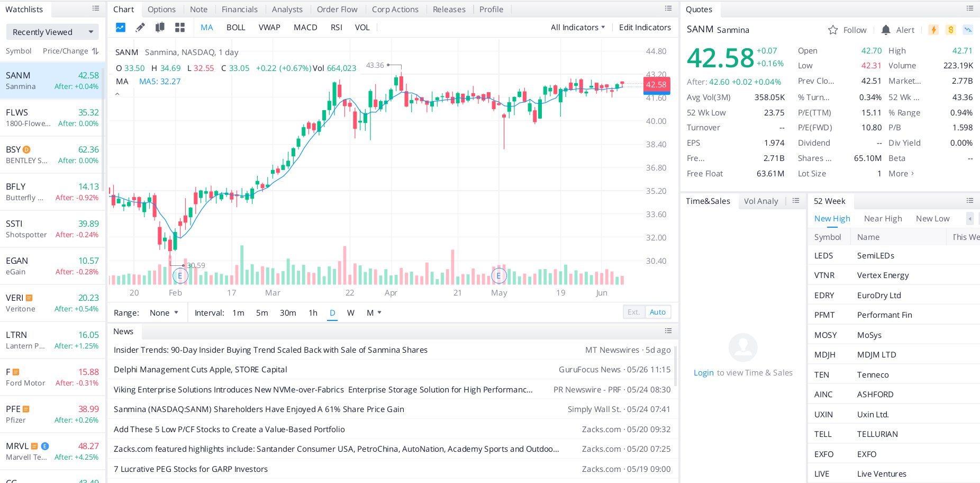The height and width of the screenshot is (483, 980).
Task: Switch to the Options tab
Action: click(161, 9)
